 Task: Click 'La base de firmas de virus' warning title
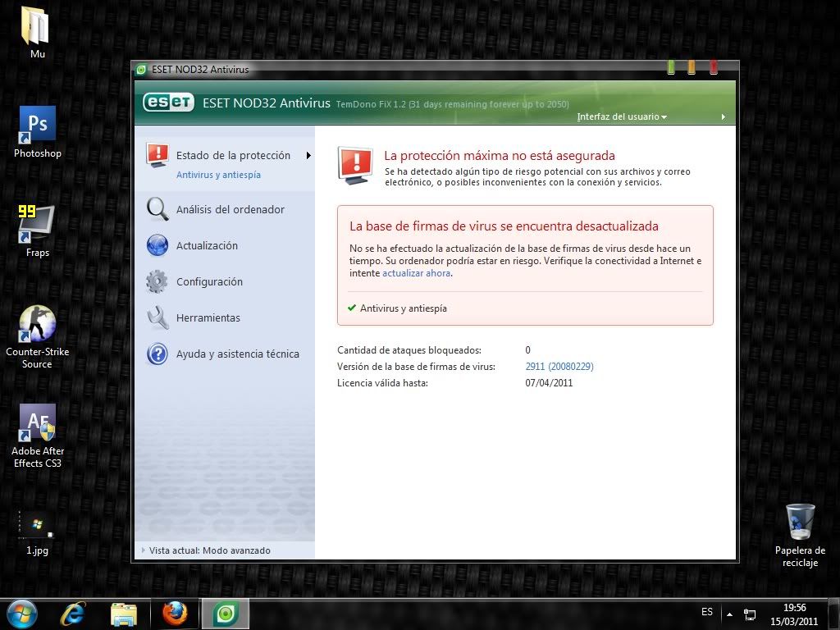[x=504, y=226]
